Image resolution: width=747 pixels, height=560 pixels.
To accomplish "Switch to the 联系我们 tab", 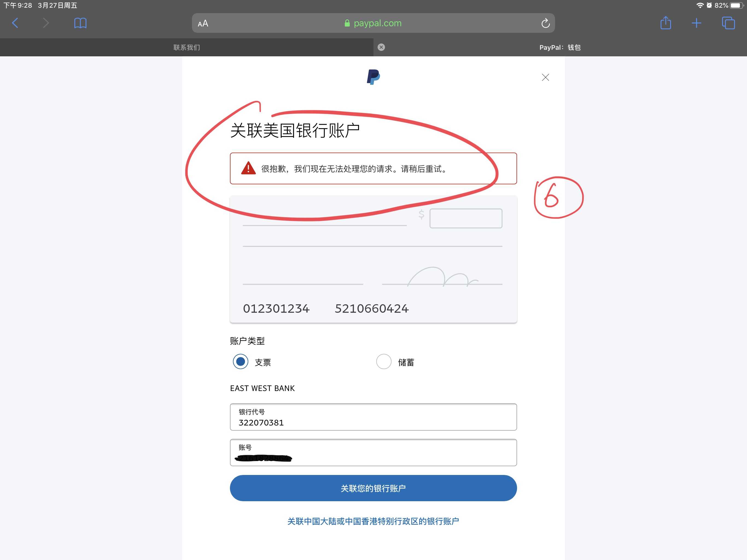I will coord(187,47).
